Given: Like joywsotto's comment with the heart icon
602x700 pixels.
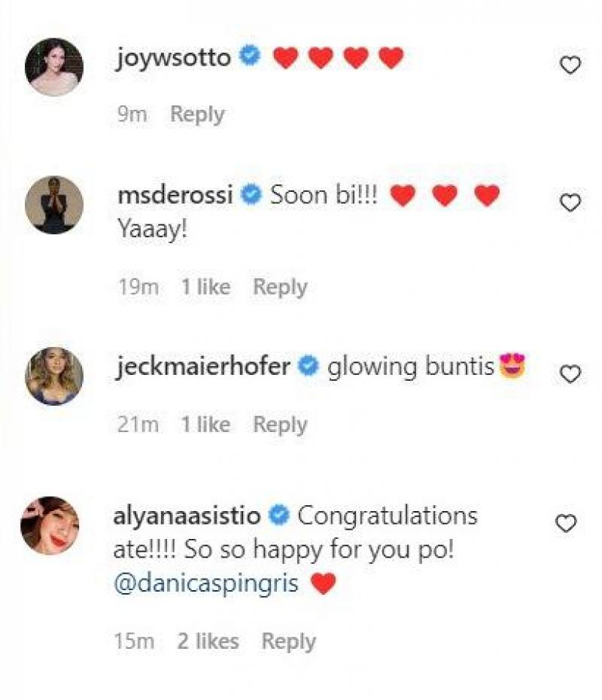Looking at the screenshot, I should point(571,66).
